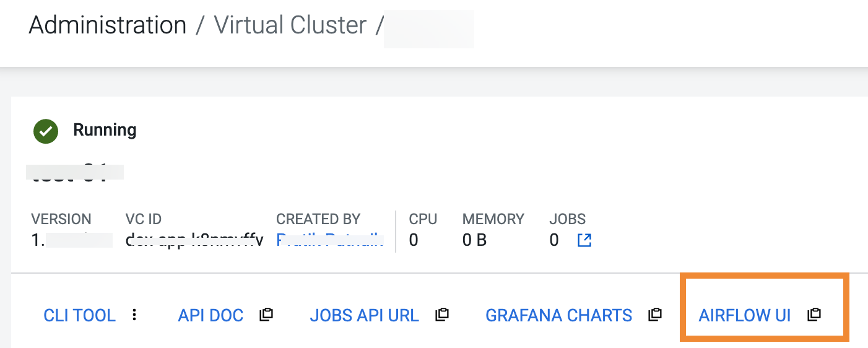The image size is (868, 348).
Task: Open the JOBS API URL link
Action: (x=364, y=315)
